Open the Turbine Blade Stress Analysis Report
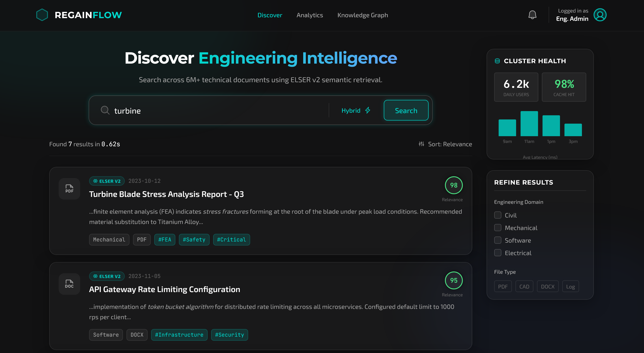The height and width of the screenshot is (353, 644). click(x=167, y=194)
